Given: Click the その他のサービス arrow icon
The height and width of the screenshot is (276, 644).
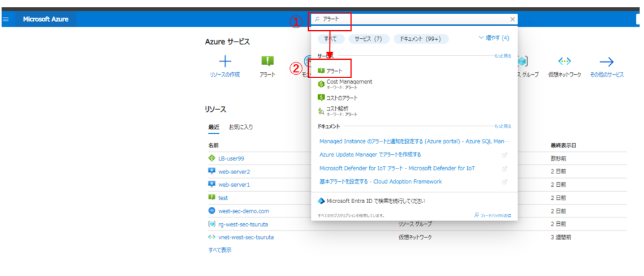Looking at the screenshot, I should click(x=607, y=62).
